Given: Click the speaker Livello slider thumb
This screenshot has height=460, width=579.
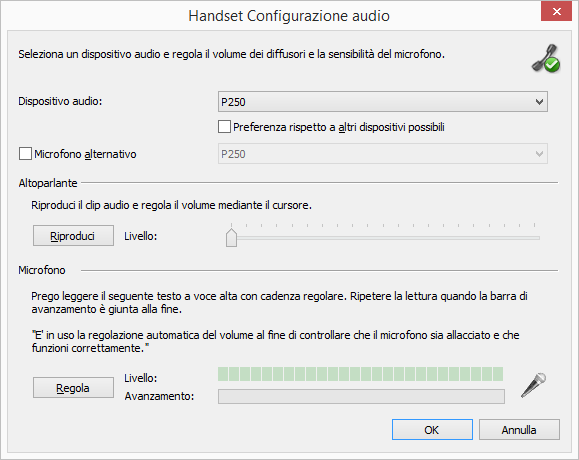Looking at the screenshot, I should pos(232,238).
